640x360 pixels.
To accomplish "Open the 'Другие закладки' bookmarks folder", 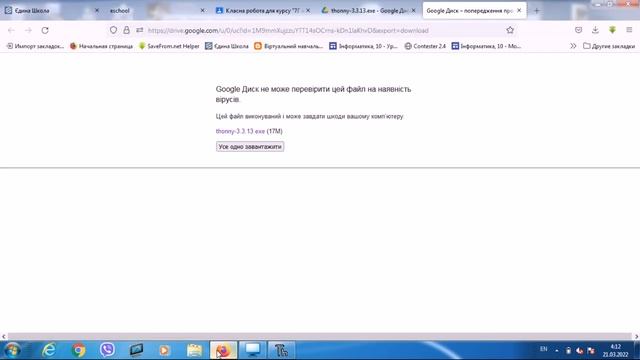I will pyautogui.click(x=609, y=46).
